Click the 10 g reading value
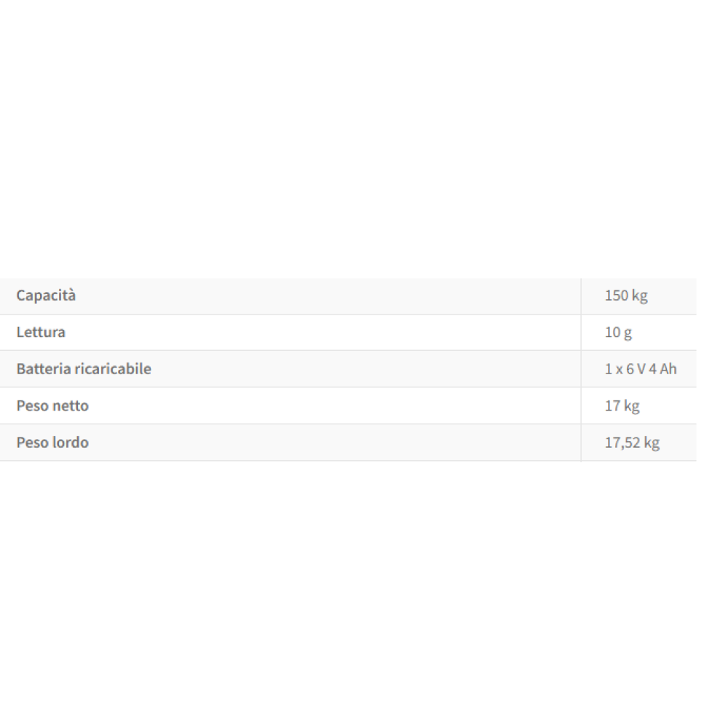 (x=618, y=332)
